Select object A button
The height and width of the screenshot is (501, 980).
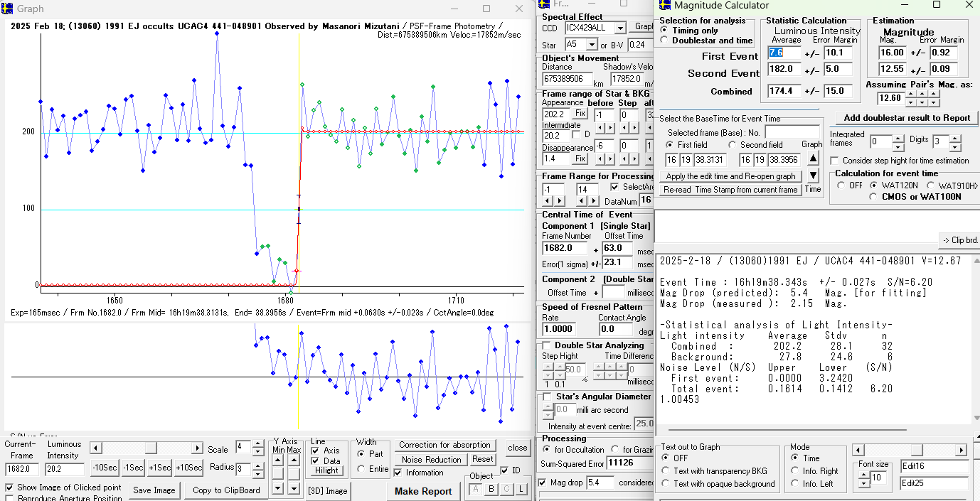(x=476, y=489)
